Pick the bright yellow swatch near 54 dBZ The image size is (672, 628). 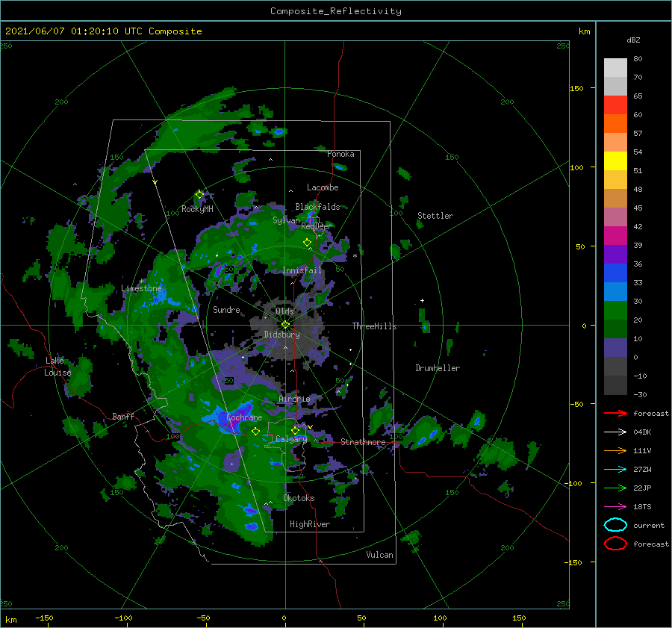coord(615,161)
